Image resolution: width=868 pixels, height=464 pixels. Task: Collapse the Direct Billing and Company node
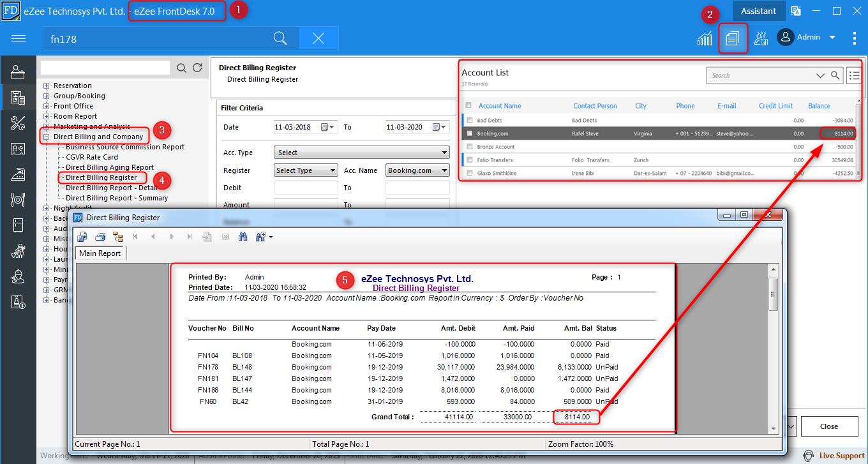pos(46,137)
